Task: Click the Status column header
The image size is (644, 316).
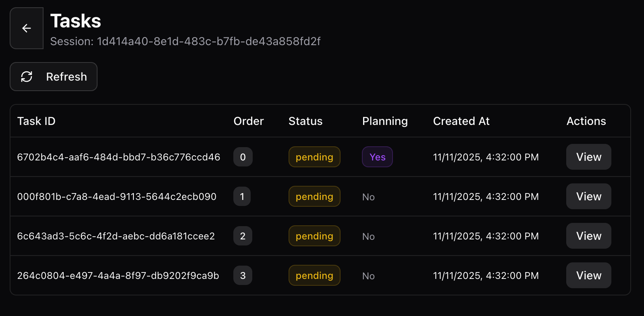Action: tap(305, 121)
